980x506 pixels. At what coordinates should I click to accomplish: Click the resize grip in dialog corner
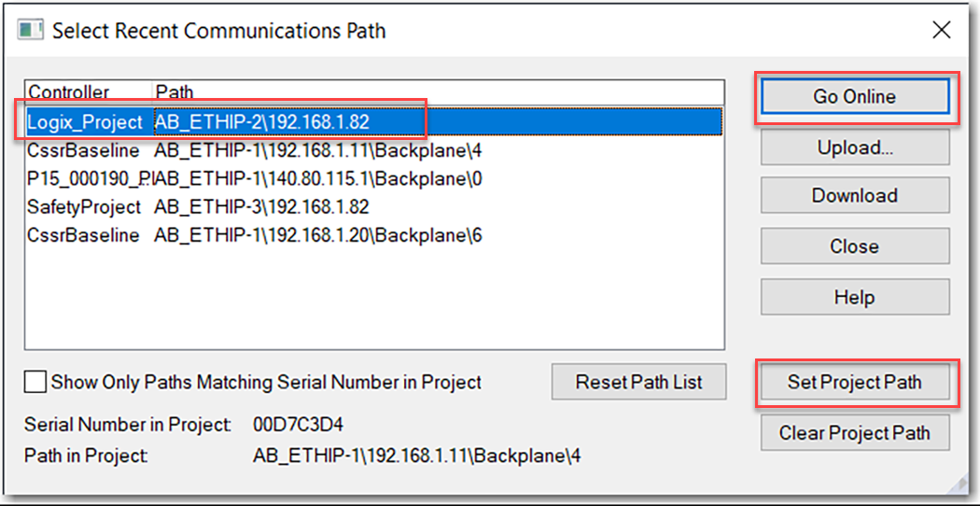pos(957,484)
